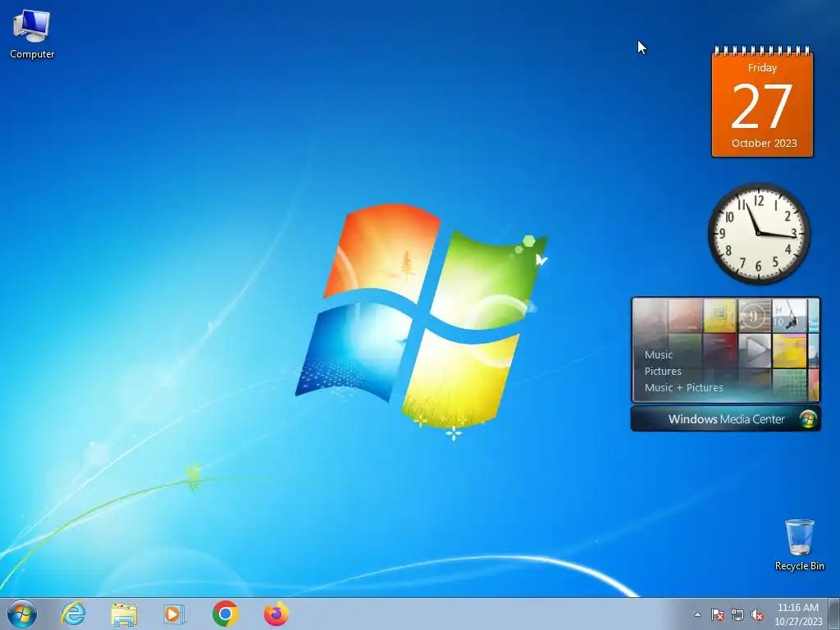Select Music in Media Center gadget
The image size is (840, 630).
(x=659, y=354)
